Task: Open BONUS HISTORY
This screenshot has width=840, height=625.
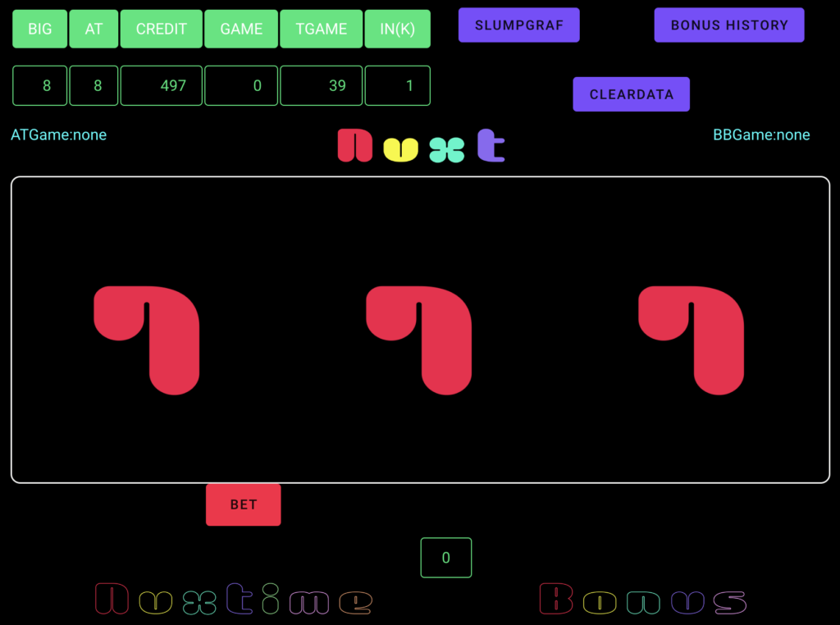Action: (728, 25)
